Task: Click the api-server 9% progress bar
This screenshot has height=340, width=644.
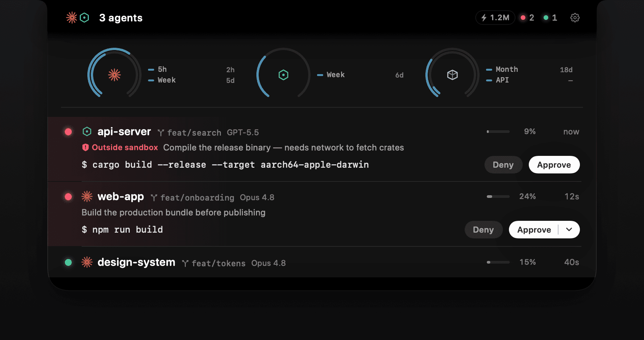Action: (498, 131)
